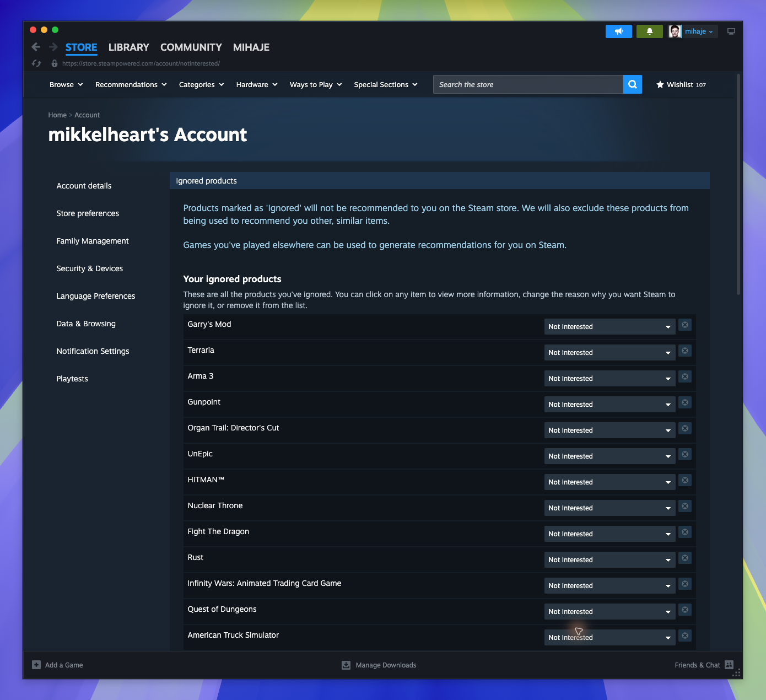Remove Gunpoint from ignored list
This screenshot has height=700, width=766.
[x=685, y=402]
